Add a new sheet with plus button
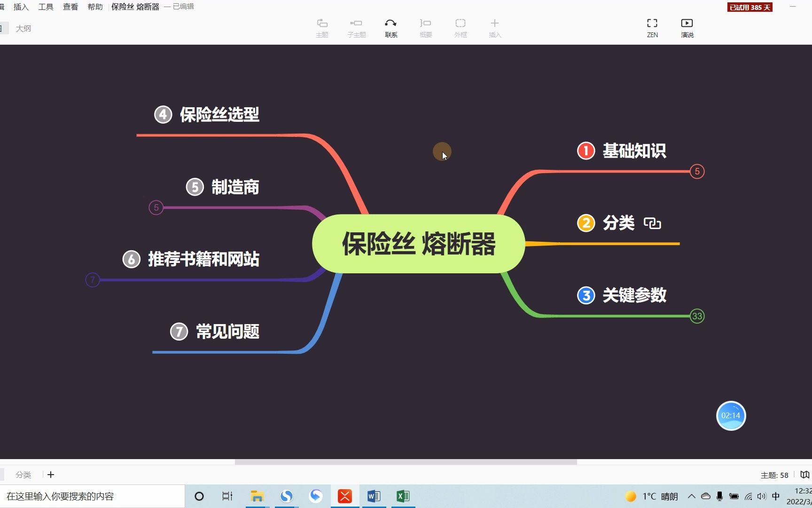 pyautogui.click(x=51, y=475)
